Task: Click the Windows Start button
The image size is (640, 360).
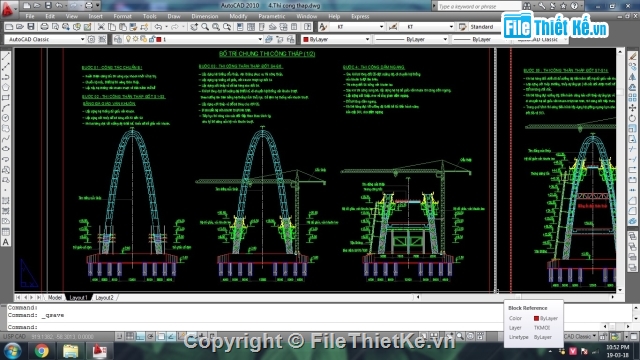Action: 12,351
